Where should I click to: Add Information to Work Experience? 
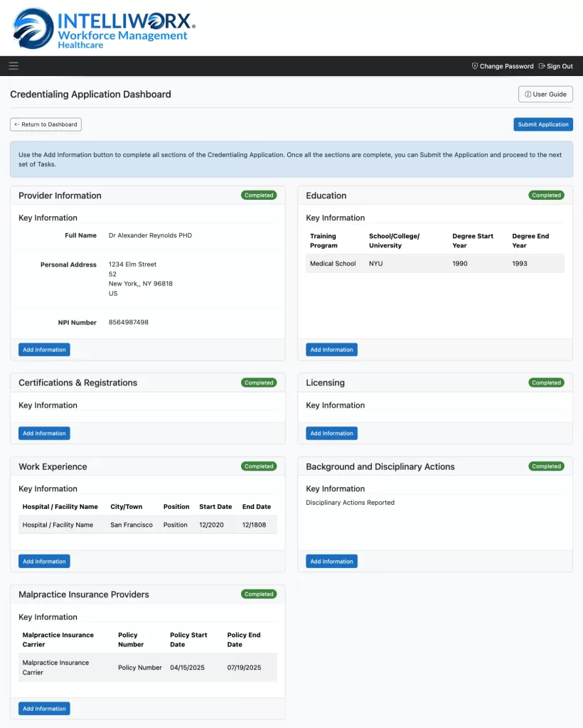point(43,561)
